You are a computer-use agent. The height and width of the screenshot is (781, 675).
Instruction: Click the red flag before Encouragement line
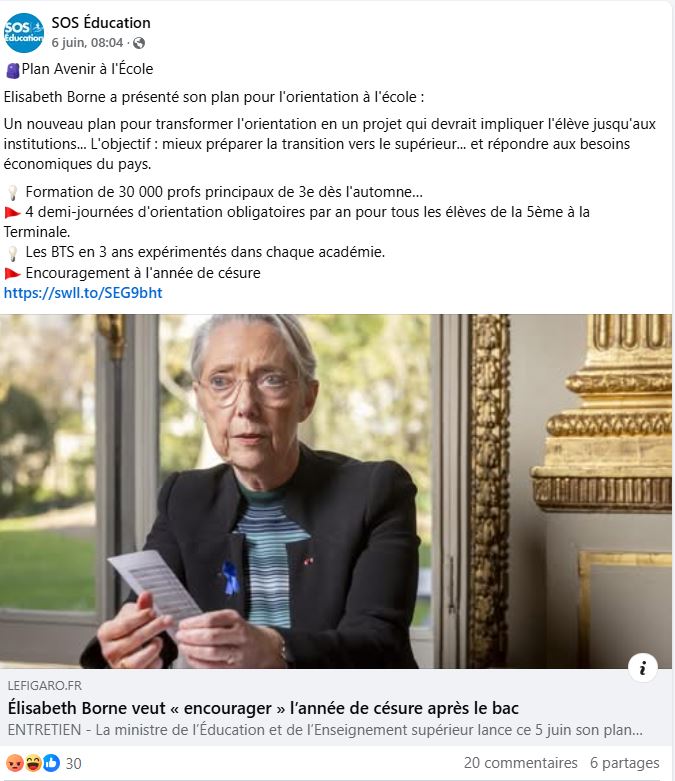12,273
